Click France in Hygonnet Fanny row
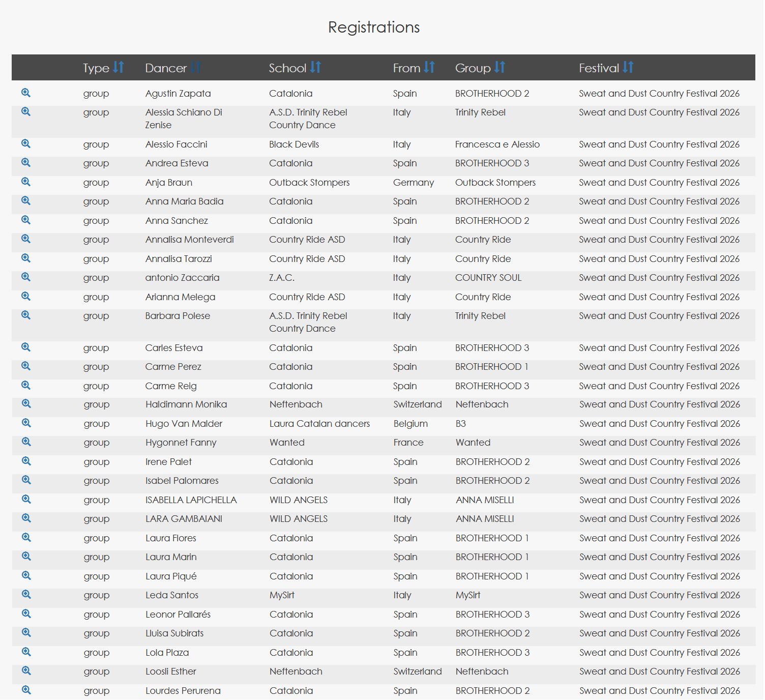The height and width of the screenshot is (700, 765). click(x=408, y=443)
